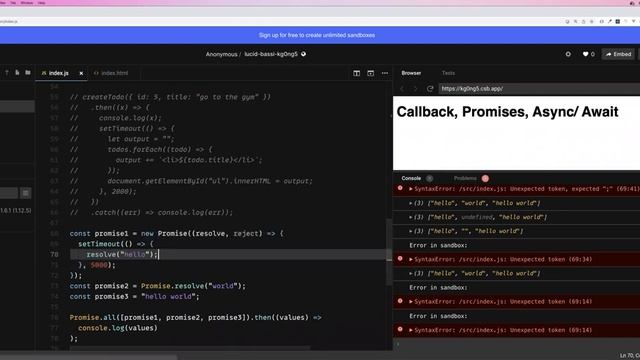Click the split editor layout icon
The image size is (640, 360).
pyautogui.click(x=357, y=73)
